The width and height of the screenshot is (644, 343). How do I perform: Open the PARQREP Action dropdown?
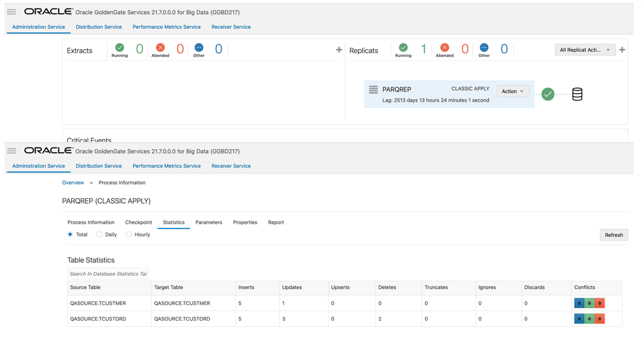(512, 91)
